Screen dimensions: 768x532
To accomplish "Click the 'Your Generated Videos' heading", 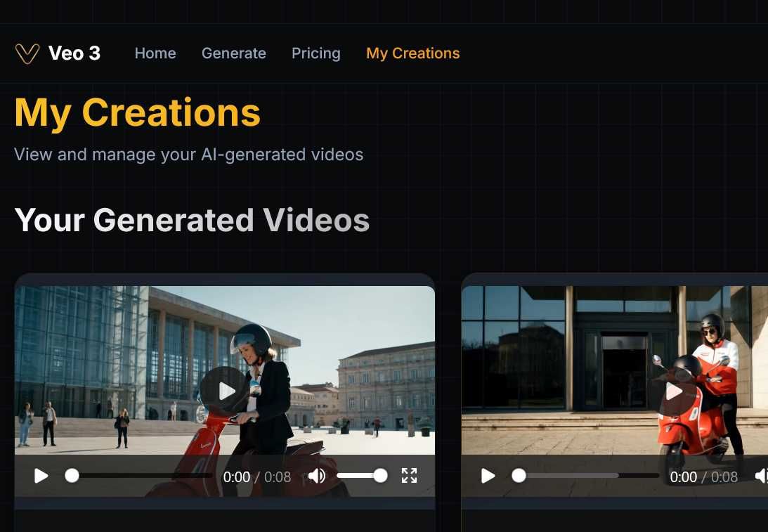I will tap(192, 220).
